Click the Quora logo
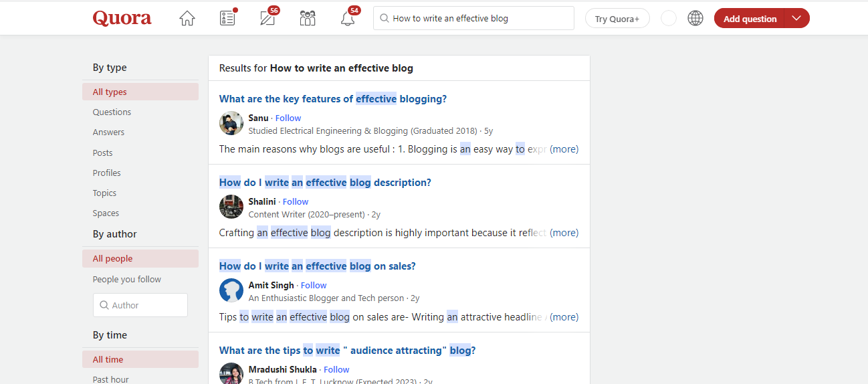868x384 pixels. pos(122,18)
